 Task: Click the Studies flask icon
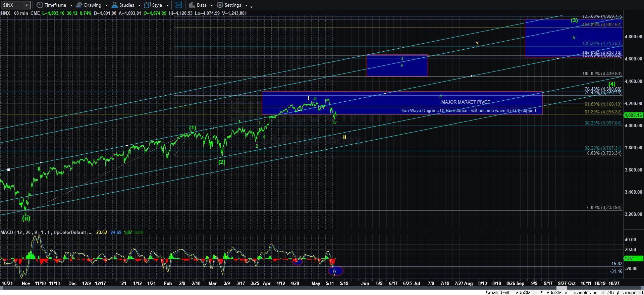115,5
